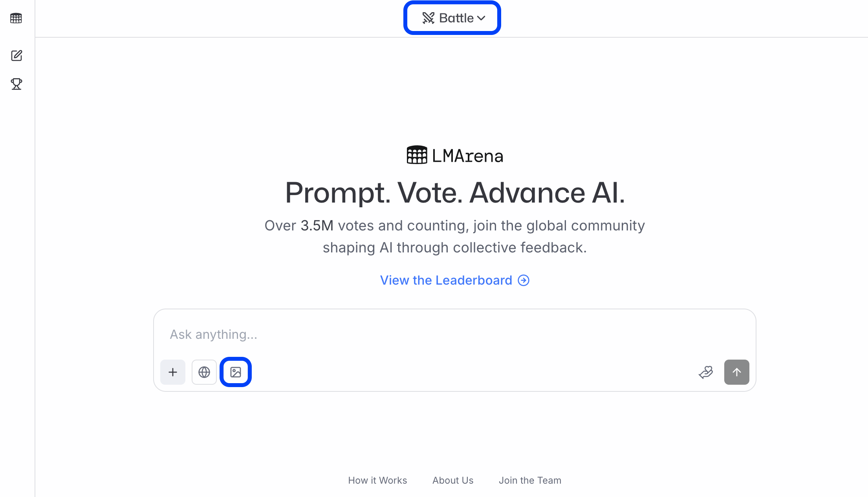Click the hand-holding-heart icon in the prompt box
Screen dimensions: 868x497
pyautogui.click(x=706, y=372)
